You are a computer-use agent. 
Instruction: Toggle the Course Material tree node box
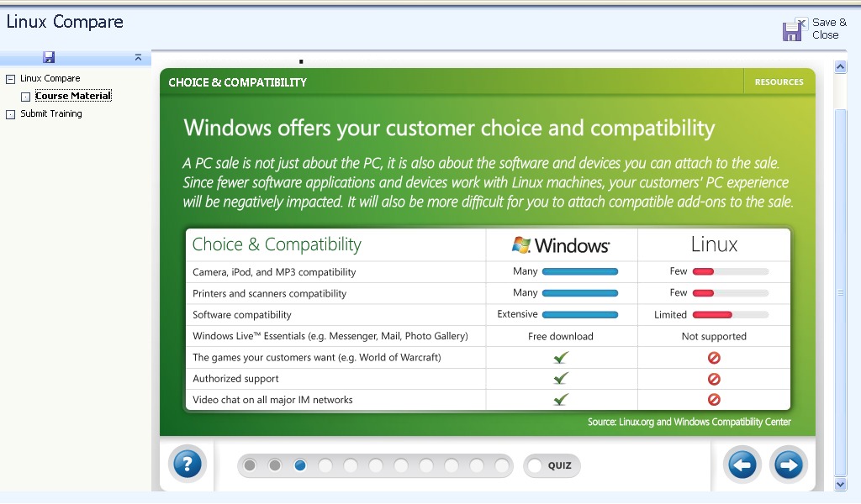pyautogui.click(x=26, y=97)
